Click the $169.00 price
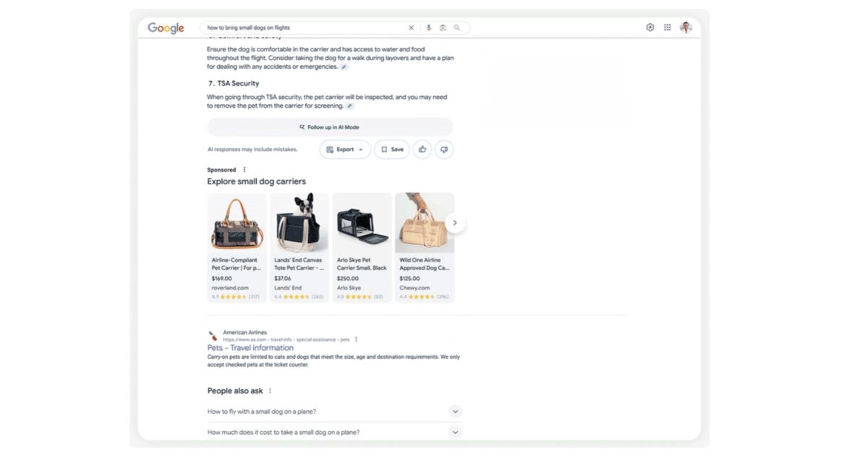The image size is (868, 473). (x=222, y=278)
